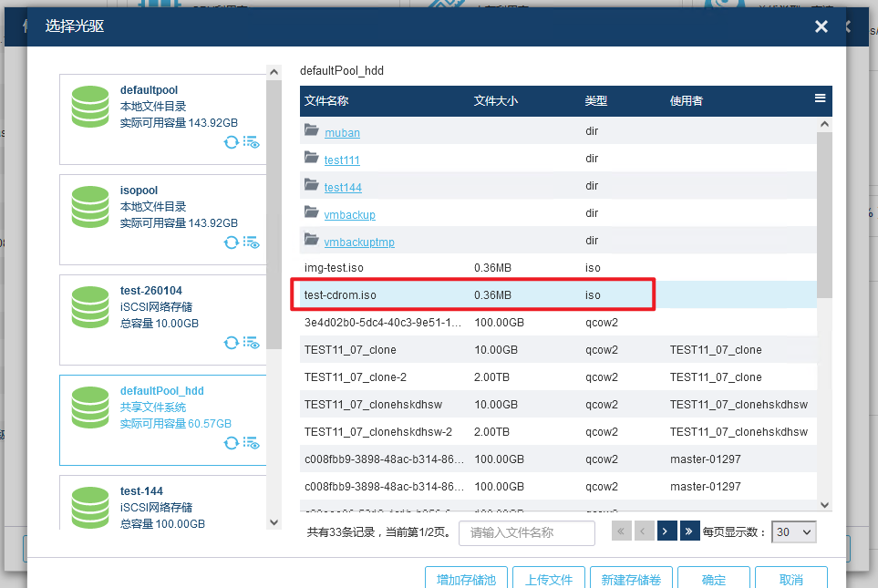Image resolution: width=878 pixels, height=588 pixels.
Task: Click the vmbackuptmp folder icon
Action: coord(311,239)
